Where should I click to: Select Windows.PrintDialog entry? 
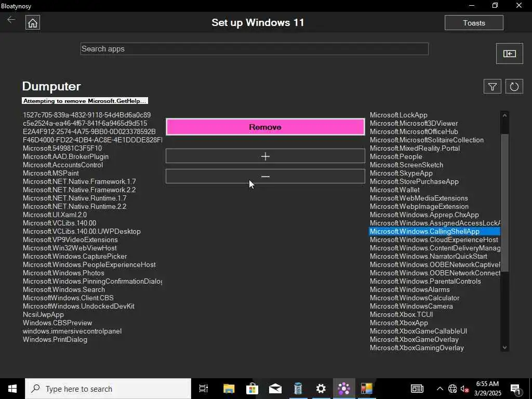tap(55, 340)
